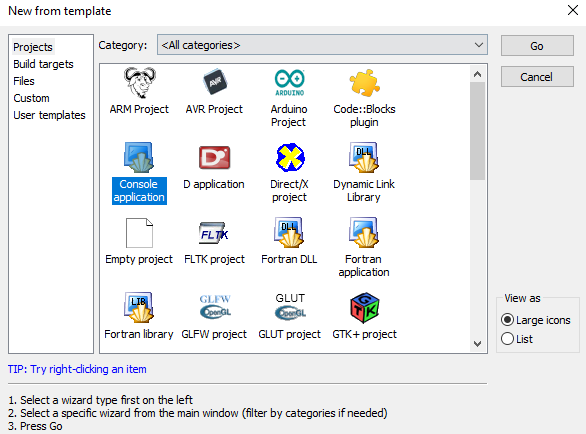Click the 'Arduino Project' label text

coord(289,116)
